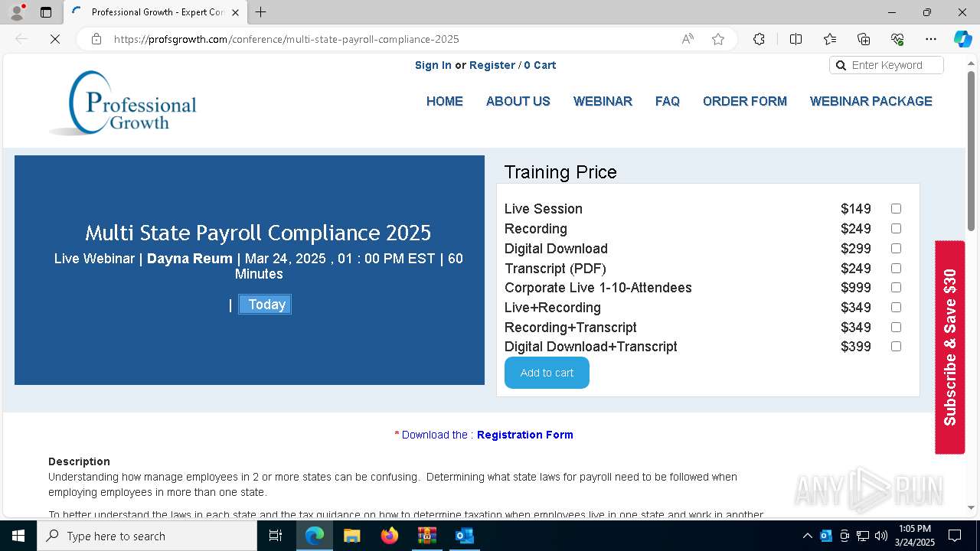The height and width of the screenshot is (551, 980).
Task: Open the WEBINAR PACKAGE page
Action: tap(871, 101)
